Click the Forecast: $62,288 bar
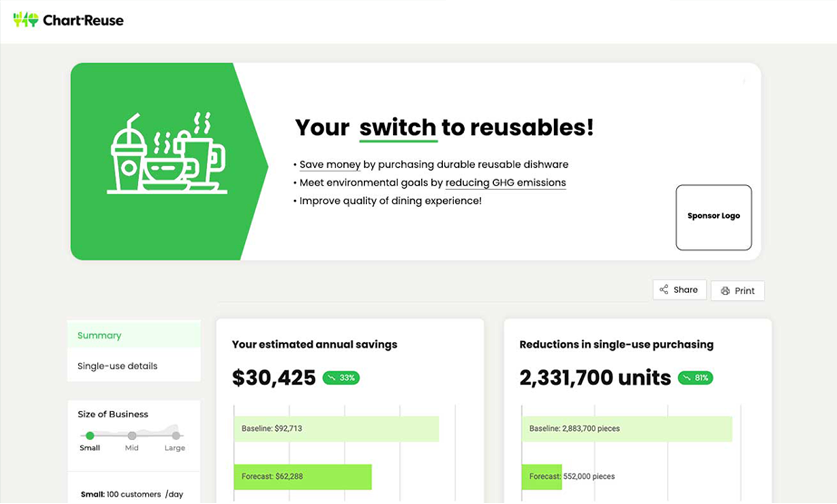The height and width of the screenshot is (504, 837). pos(303,477)
